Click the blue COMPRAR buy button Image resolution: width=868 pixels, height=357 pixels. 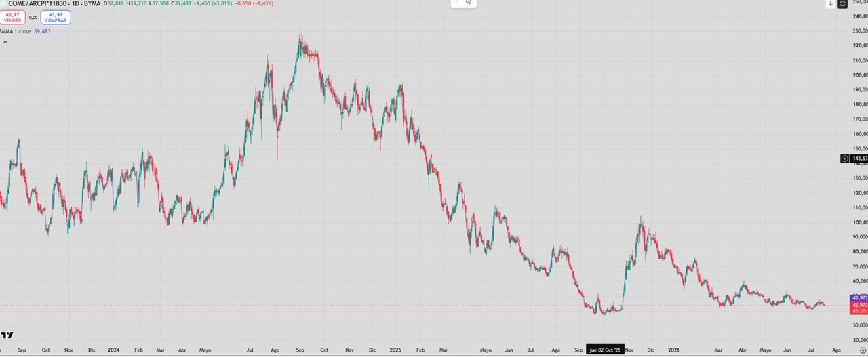pos(56,18)
